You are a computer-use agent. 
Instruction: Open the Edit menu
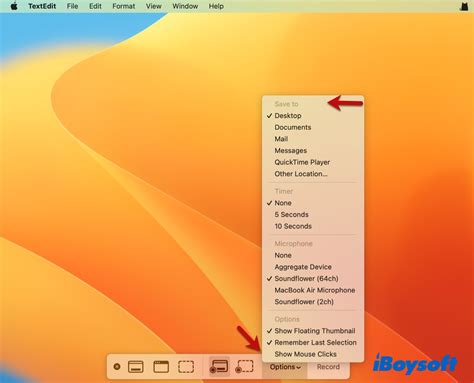95,6
